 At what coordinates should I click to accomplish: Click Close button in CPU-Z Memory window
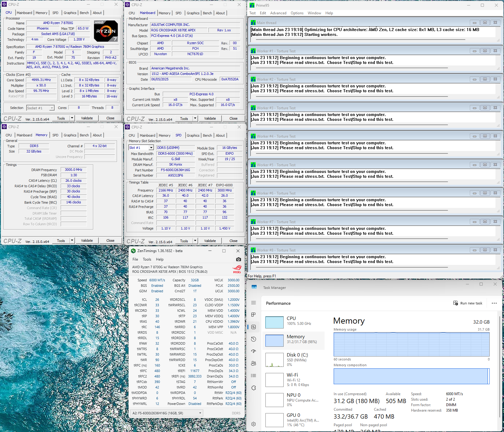point(110,241)
